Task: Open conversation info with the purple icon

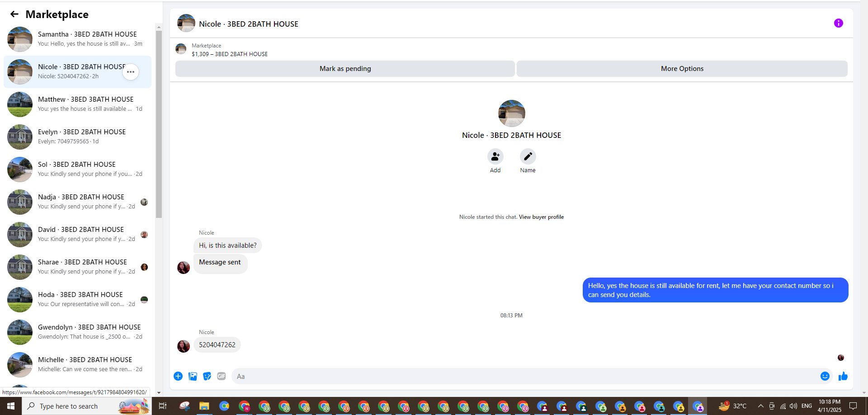Action: (x=838, y=23)
